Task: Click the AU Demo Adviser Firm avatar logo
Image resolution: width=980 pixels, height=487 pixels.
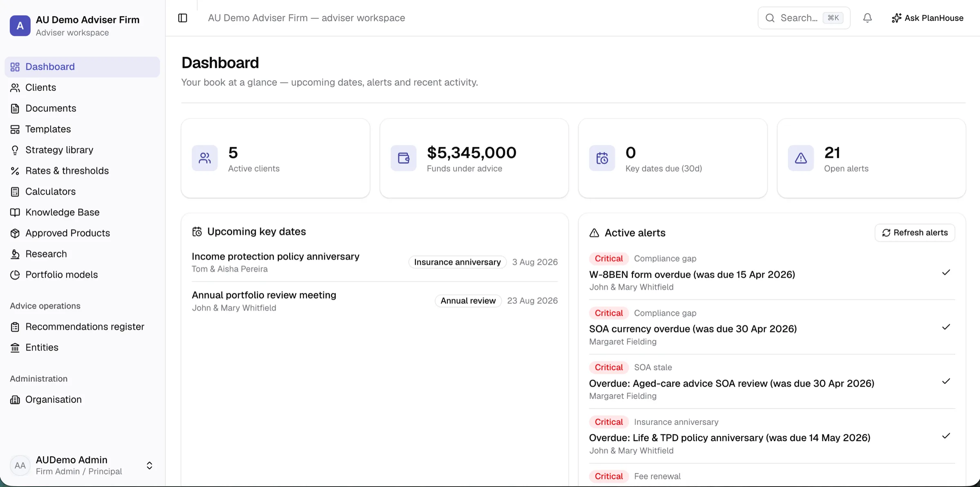Action: click(20, 26)
